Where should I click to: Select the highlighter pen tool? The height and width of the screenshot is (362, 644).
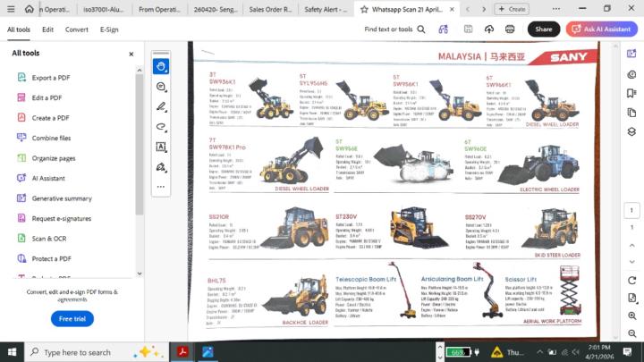coord(161,106)
